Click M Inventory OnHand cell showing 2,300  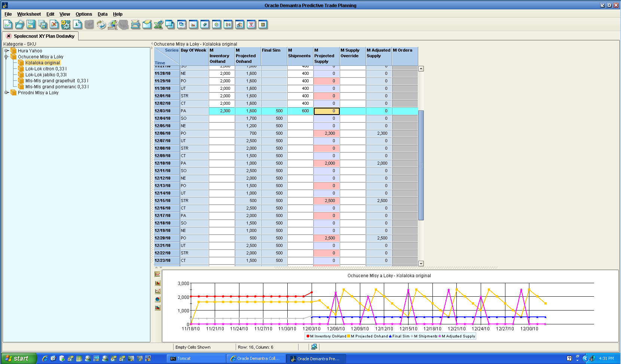[221, 111]
